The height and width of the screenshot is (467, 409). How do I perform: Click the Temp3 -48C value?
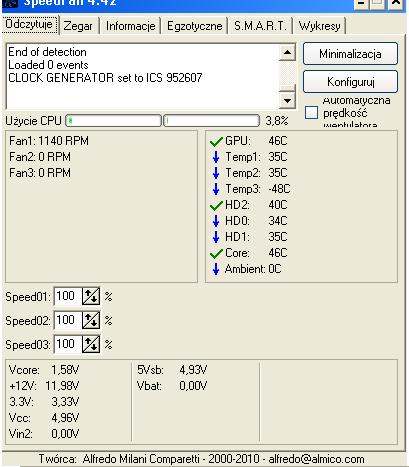[279, 189]
